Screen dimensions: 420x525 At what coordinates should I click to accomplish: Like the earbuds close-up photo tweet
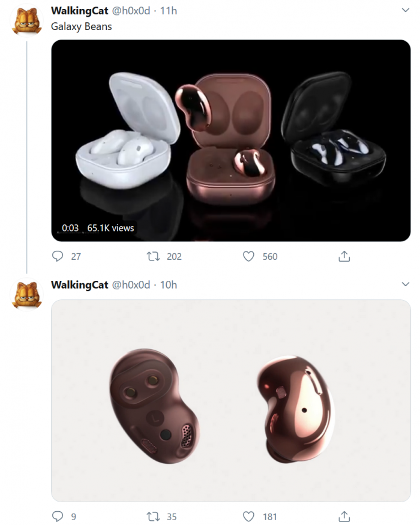(x=248, y=515)
